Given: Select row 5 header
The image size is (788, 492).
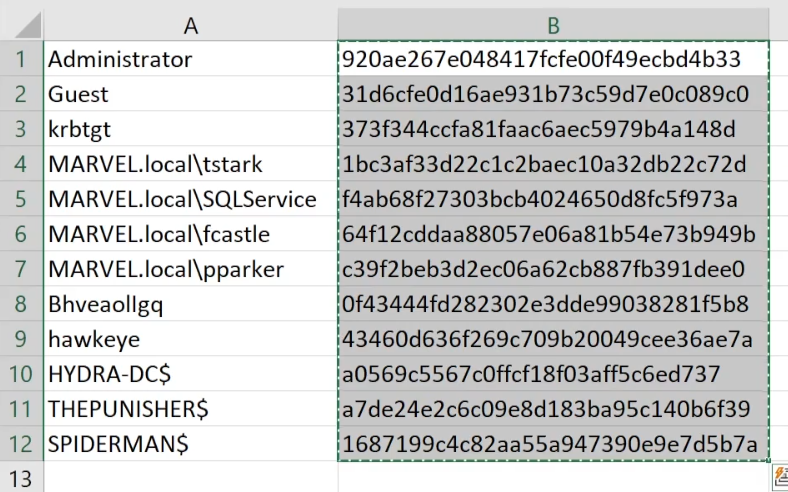Looking at the screenshot, I should point(21,199).
